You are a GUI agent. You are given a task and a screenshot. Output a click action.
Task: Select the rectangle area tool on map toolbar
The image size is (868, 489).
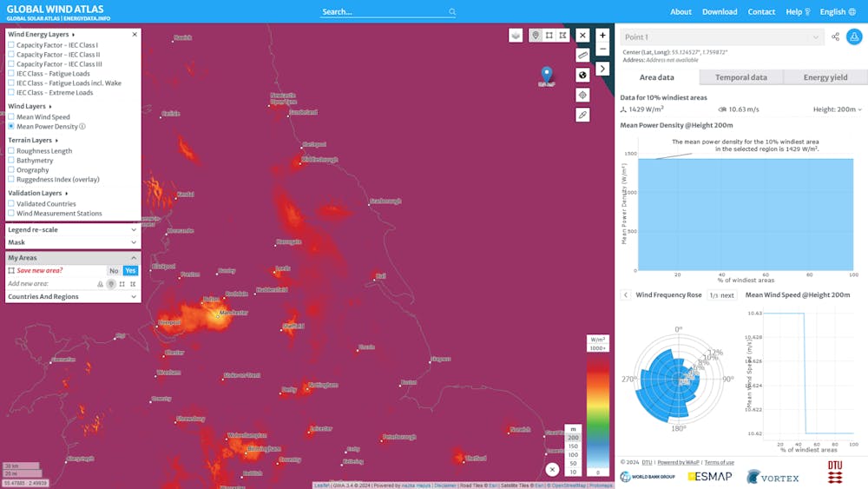(x=549, y=36)
